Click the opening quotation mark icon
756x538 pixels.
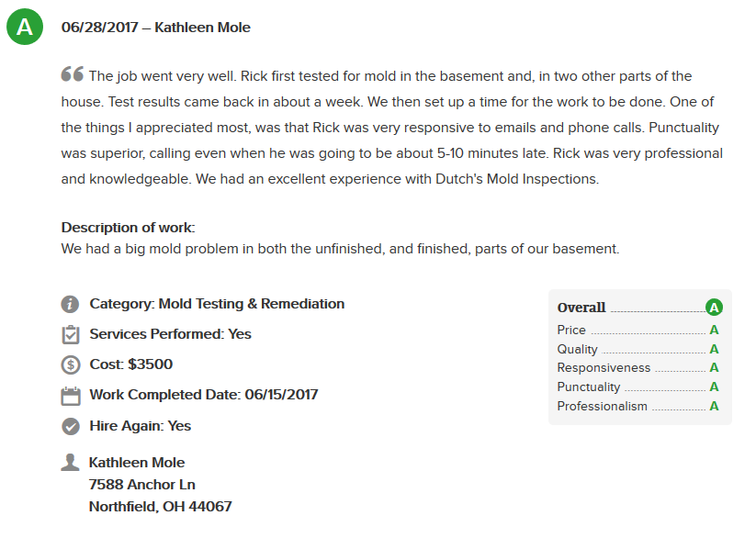click(x=73, y=73)
